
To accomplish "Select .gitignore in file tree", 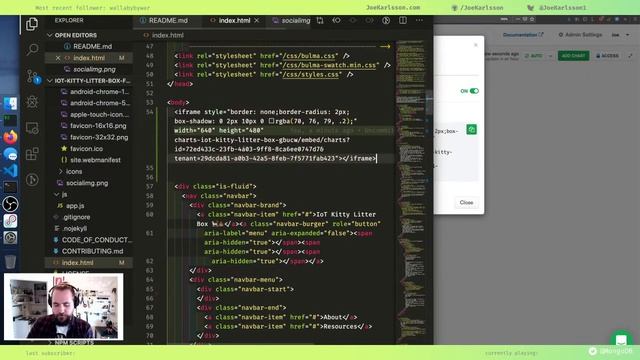I will point(77,217).
